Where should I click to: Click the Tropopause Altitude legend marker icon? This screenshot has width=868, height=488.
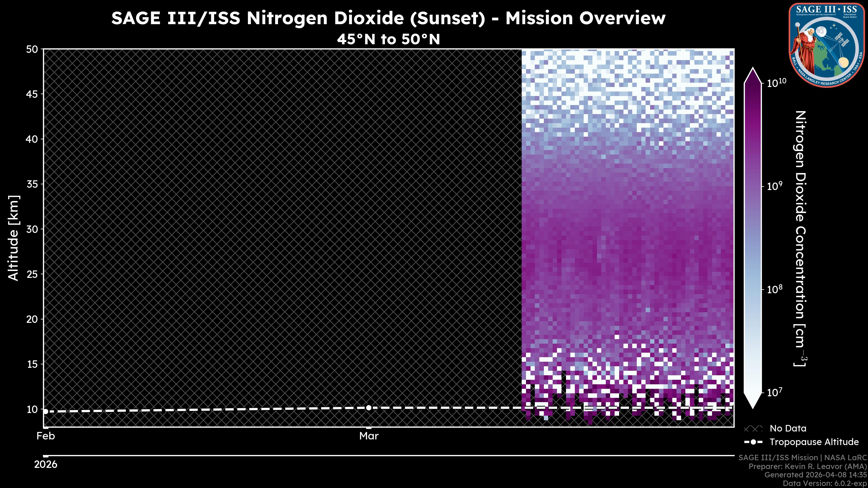(753, 442)
